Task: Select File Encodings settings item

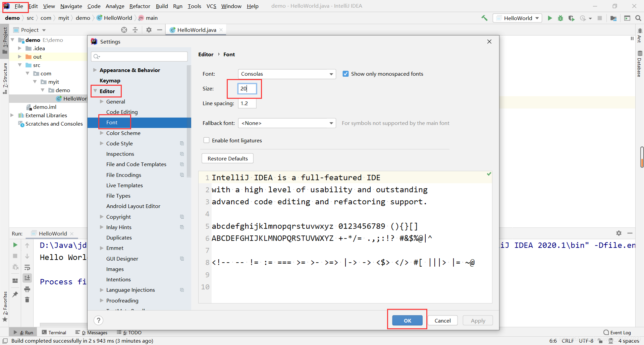Action: click(x=124, y=175)
